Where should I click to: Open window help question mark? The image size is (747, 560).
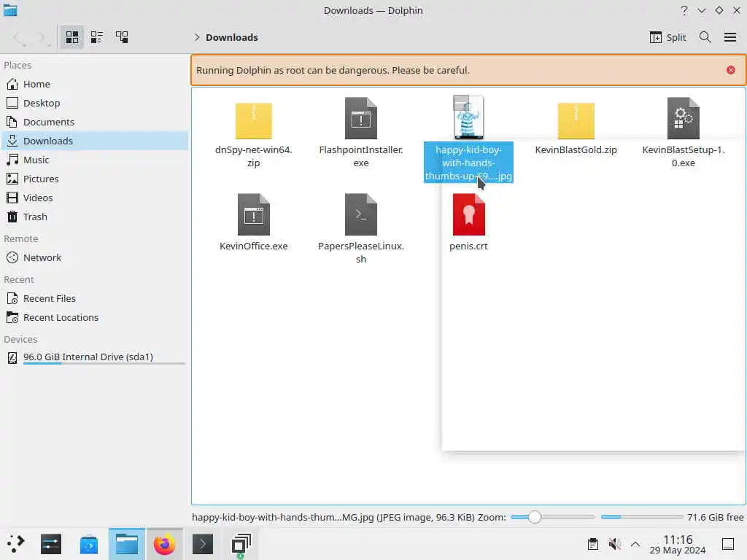click(684, 10)
